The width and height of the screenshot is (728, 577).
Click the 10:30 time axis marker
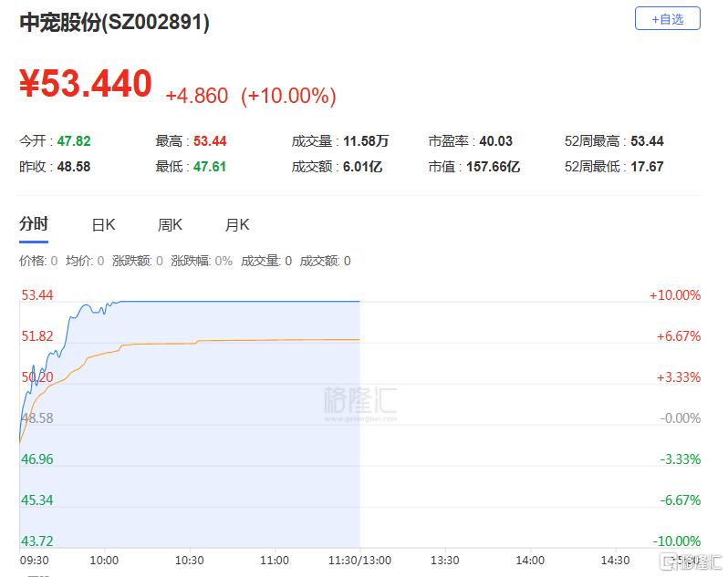tap(189, 560)
